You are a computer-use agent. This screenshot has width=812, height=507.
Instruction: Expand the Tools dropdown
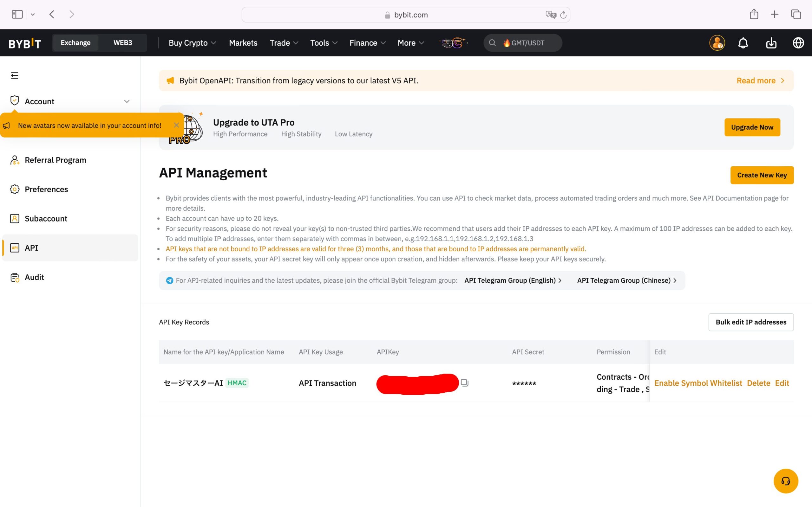324,43
